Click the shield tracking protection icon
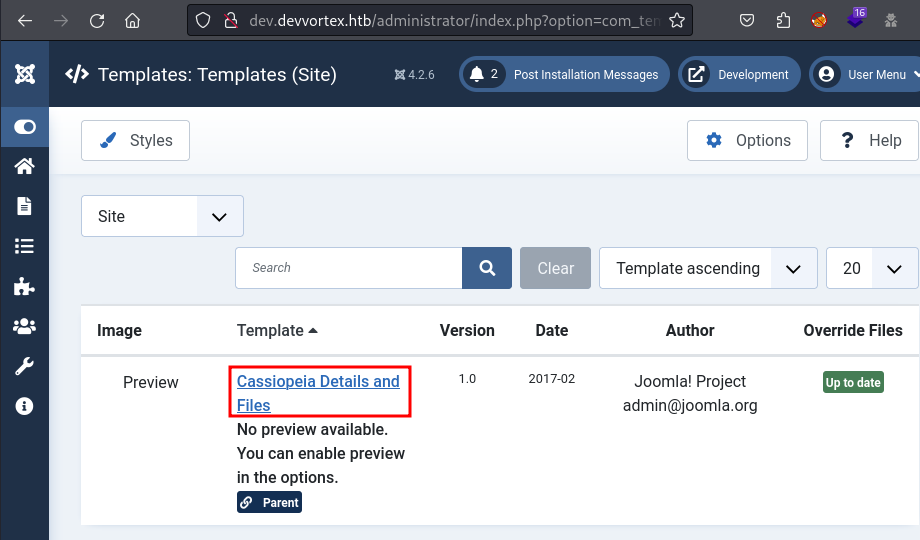920x540 pixels. click(203, 21)
